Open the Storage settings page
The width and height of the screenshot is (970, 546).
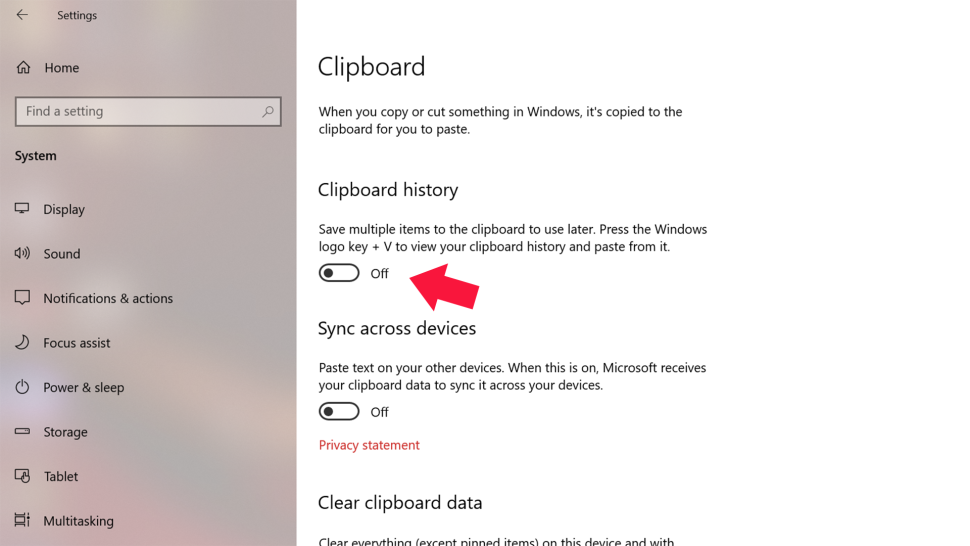(x=66, y=432)
